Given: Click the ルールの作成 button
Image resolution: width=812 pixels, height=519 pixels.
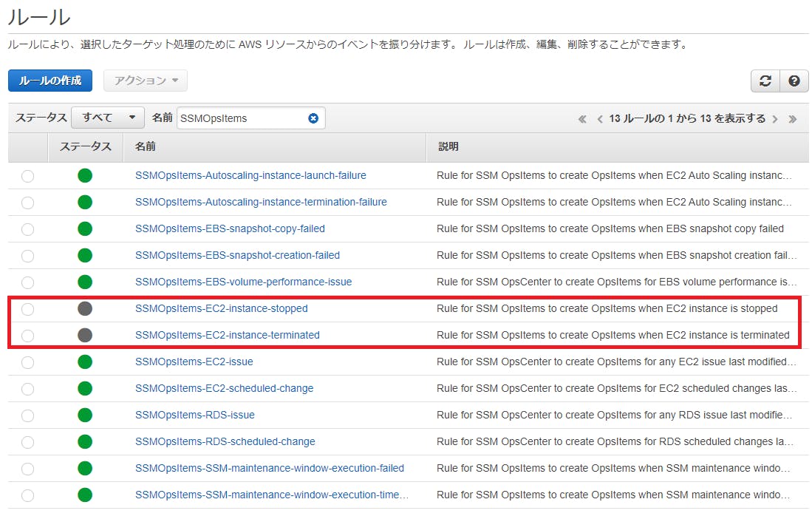Looking at the screenshot, I should (x=50, y=81).
